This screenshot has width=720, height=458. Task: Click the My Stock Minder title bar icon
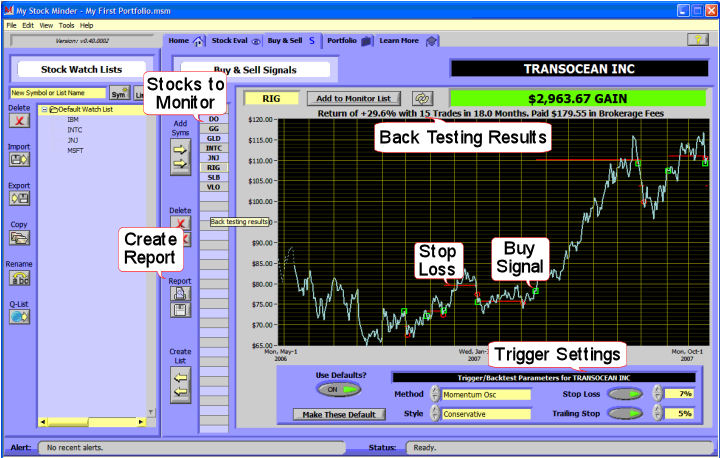(9, 10)
